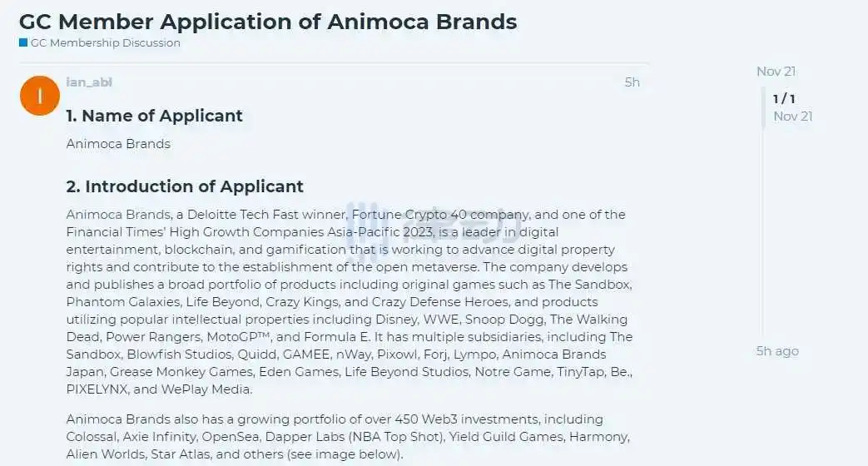Jump to Nov 21 at timeline top
The height and width of the screenshot is (466, 868).
(x=776, y=72)
